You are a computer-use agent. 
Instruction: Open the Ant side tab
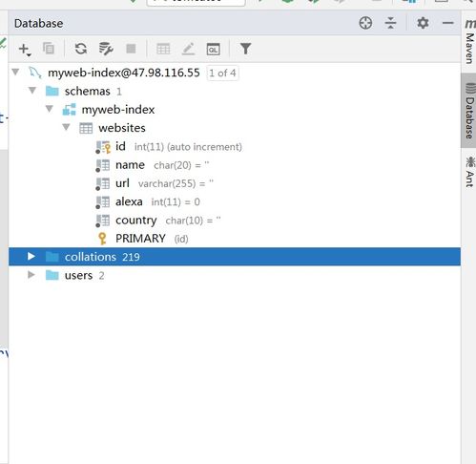coord(469,172)
